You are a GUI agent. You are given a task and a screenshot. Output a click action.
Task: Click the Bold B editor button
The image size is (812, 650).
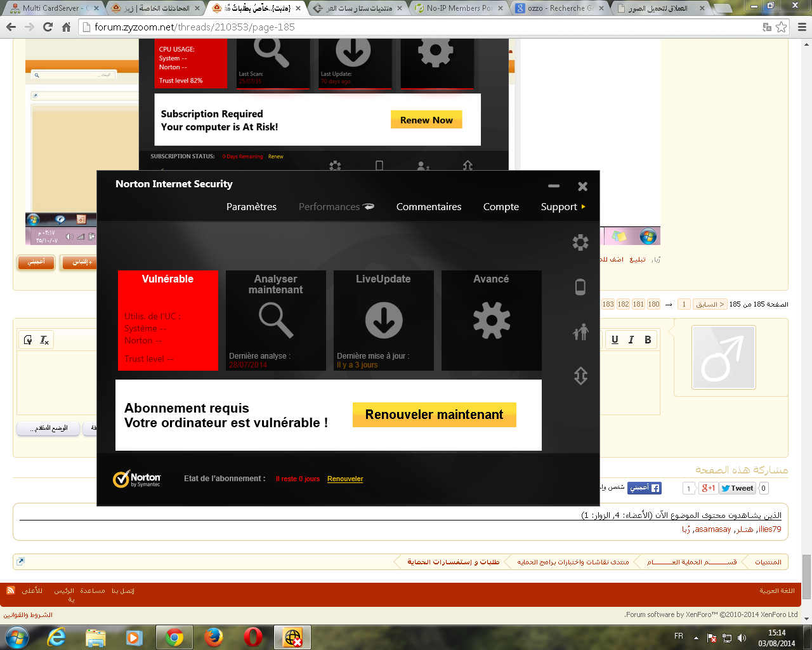[648, 340]
